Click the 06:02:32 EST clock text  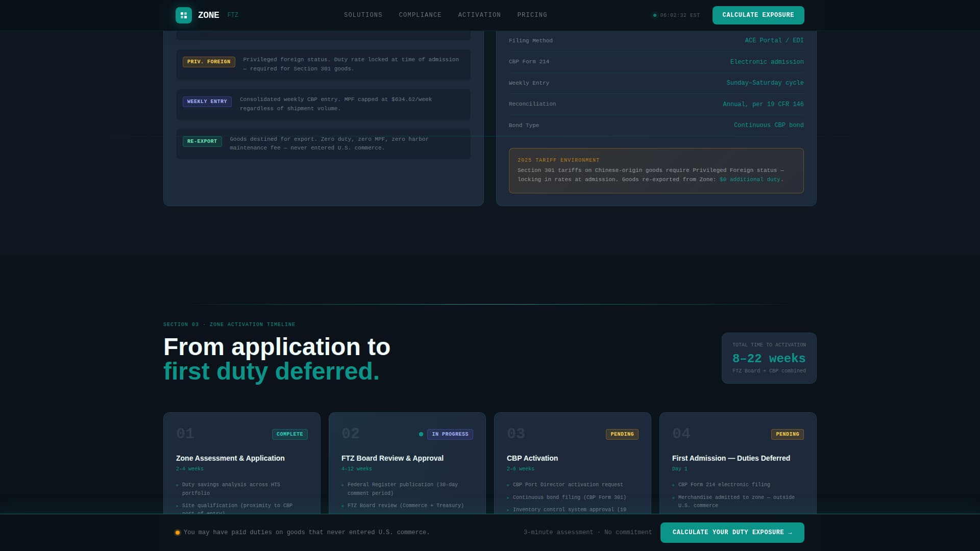click(x=680, y=15)
